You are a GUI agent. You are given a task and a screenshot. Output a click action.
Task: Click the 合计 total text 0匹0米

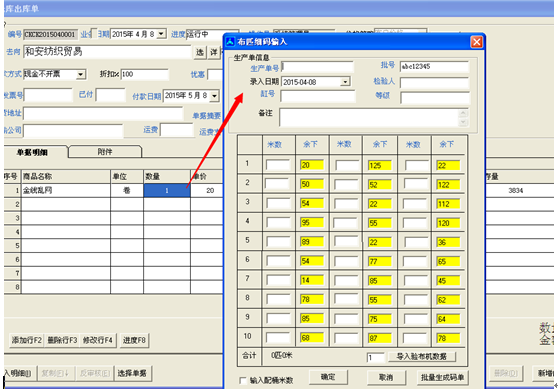pos(281,355)
